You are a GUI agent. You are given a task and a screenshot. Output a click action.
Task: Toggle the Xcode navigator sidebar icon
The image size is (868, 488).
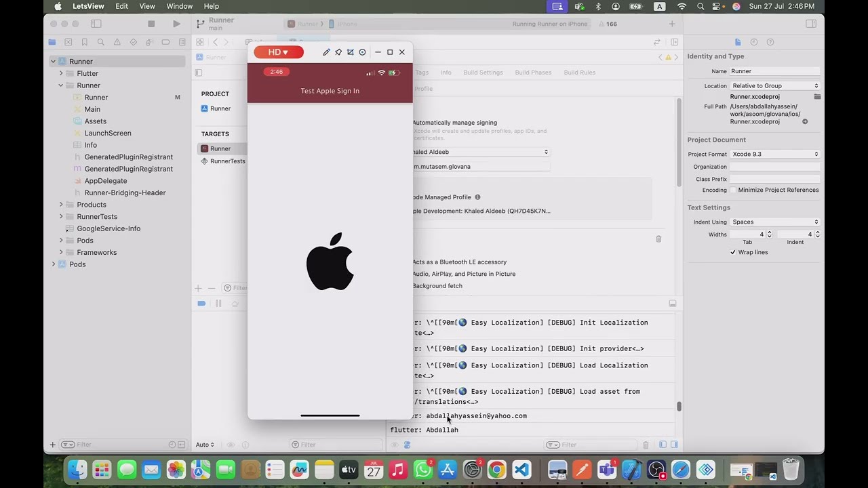[96, 24]
